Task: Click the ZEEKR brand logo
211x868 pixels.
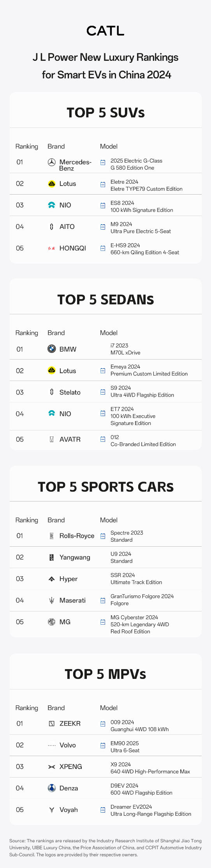Action: tap(51, 723)
